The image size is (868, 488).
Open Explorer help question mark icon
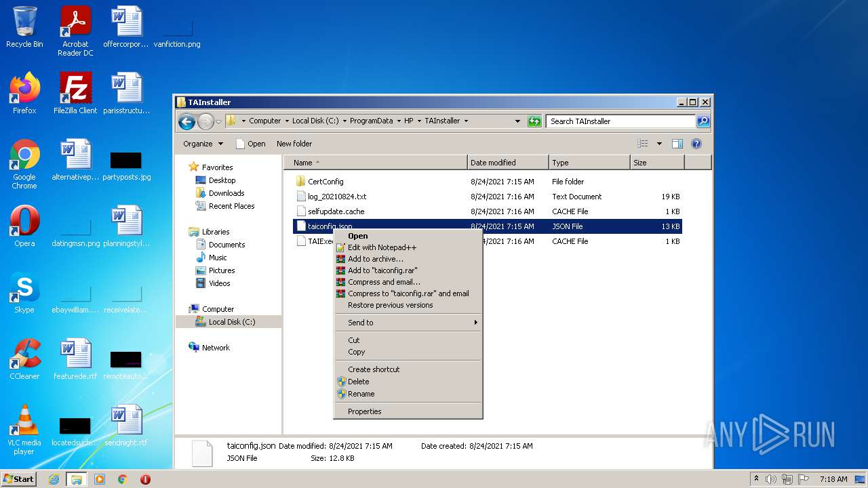(x=696, y=144)
